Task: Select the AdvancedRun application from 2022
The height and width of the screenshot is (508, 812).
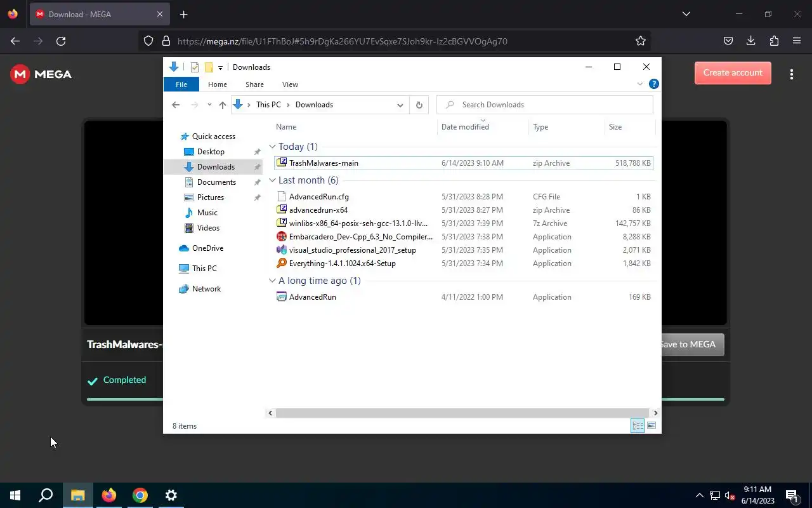Action: 464,297
